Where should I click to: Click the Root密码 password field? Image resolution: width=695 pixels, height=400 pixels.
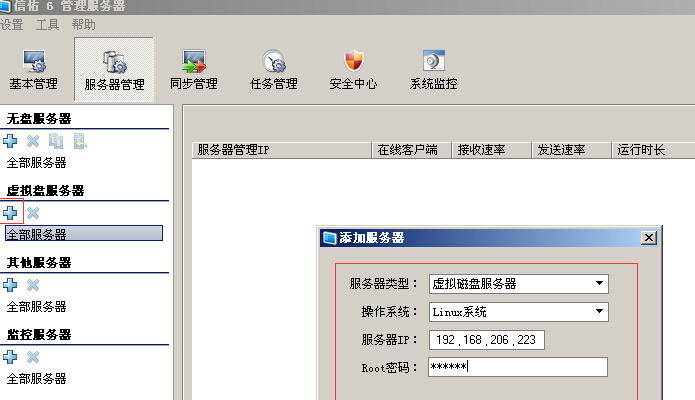518,367
